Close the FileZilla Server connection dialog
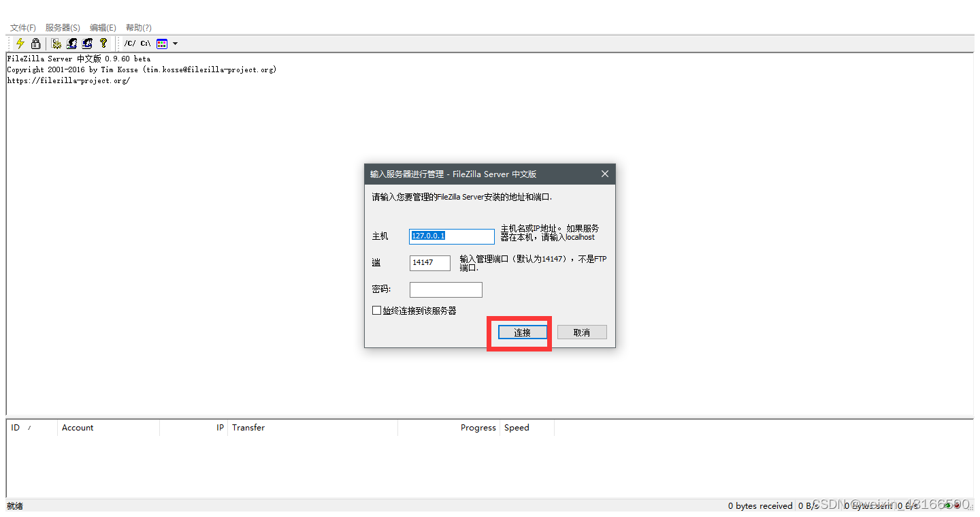The height and width of the screenshot is (517, 980). click(x=605, y=174)
